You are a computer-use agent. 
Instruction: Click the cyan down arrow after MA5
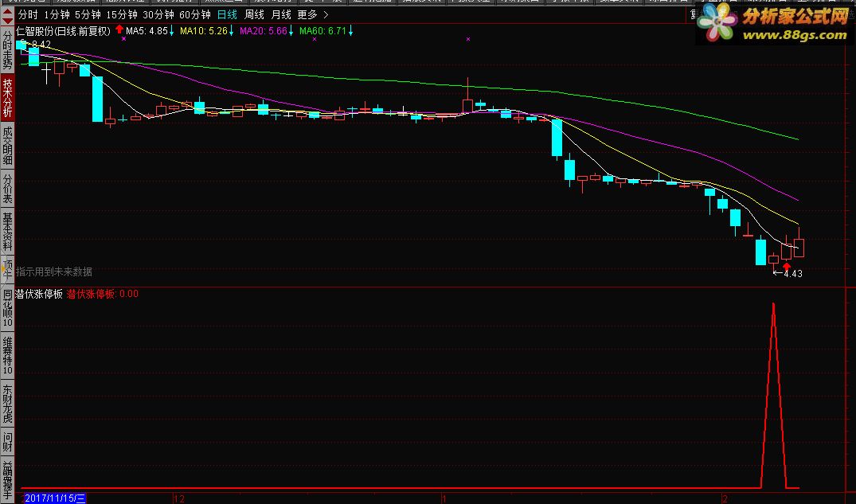pos(172,31)
